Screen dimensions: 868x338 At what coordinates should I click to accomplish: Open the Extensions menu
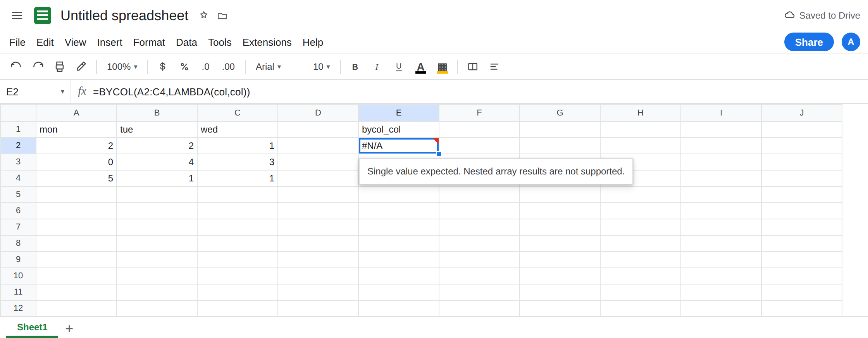[267, 42]
